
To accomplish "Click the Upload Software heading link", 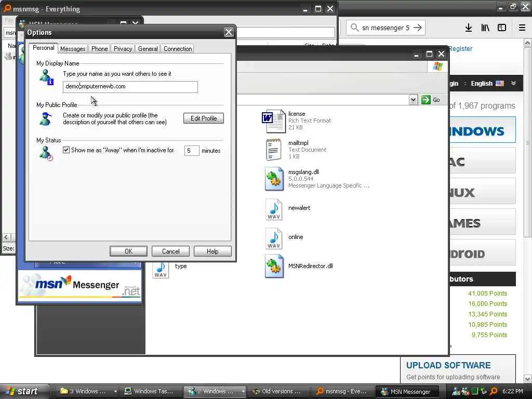I will pos(448,365).
